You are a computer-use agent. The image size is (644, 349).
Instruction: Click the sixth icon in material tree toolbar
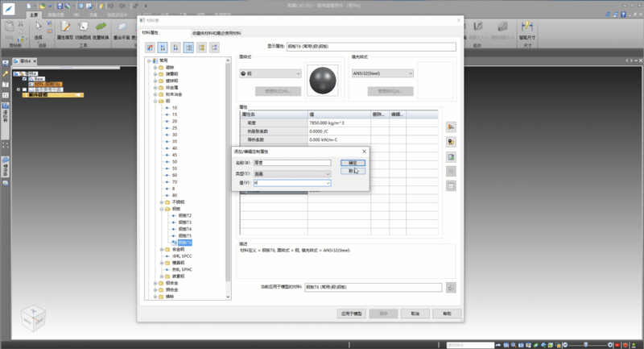point(213,48)
